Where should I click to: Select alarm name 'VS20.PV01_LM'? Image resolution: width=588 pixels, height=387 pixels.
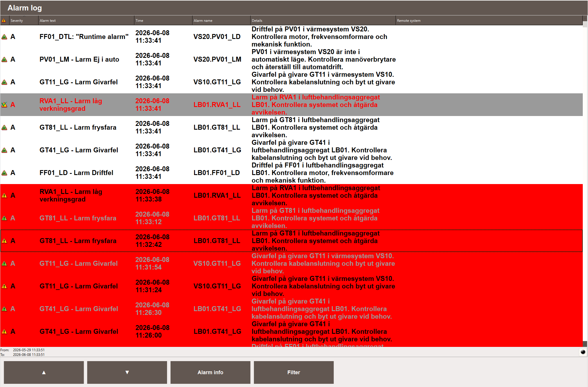[217, 60]
